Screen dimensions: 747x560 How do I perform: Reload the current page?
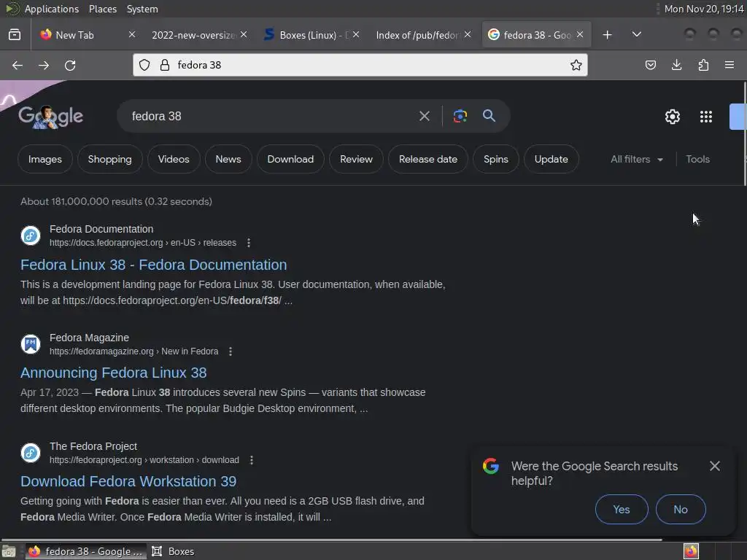[x=70, y=65]
